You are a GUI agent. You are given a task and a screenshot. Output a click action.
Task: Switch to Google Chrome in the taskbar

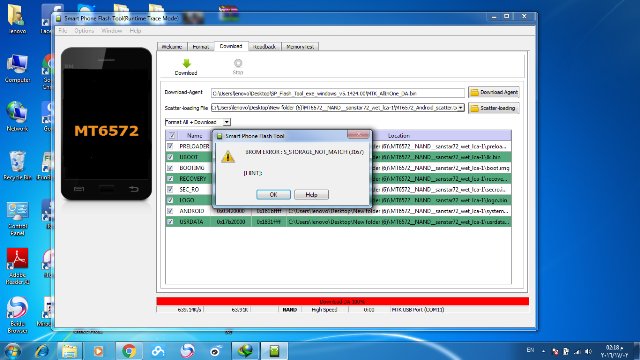tap(129, 351)
